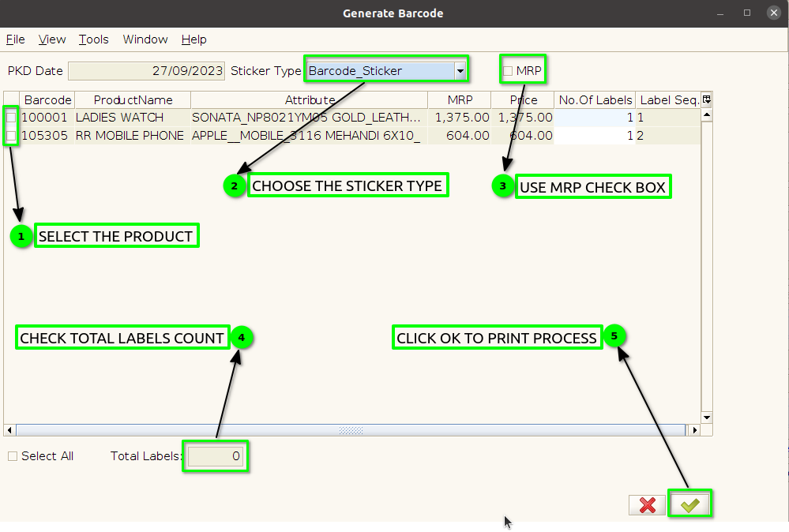Click the green checkmark OK button

point(689,505)
